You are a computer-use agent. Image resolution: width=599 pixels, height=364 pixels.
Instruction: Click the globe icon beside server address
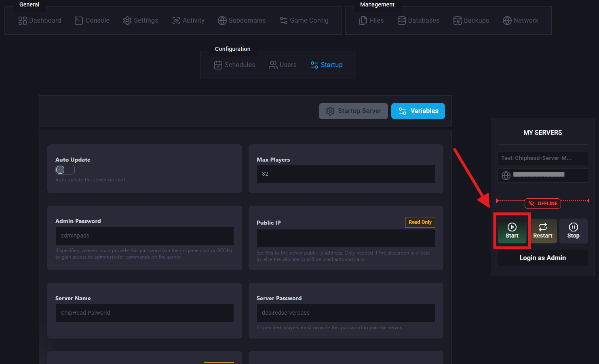pyautogui.click(x=506, y=176)
